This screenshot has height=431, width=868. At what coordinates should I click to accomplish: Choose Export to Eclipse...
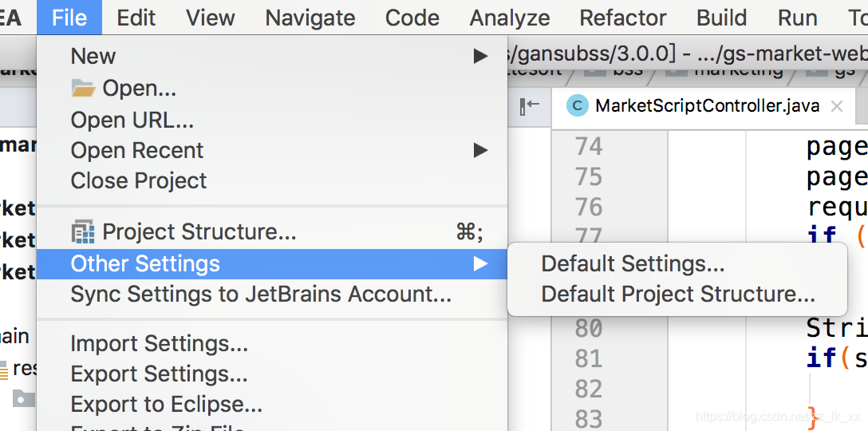[x=272, y=405]
